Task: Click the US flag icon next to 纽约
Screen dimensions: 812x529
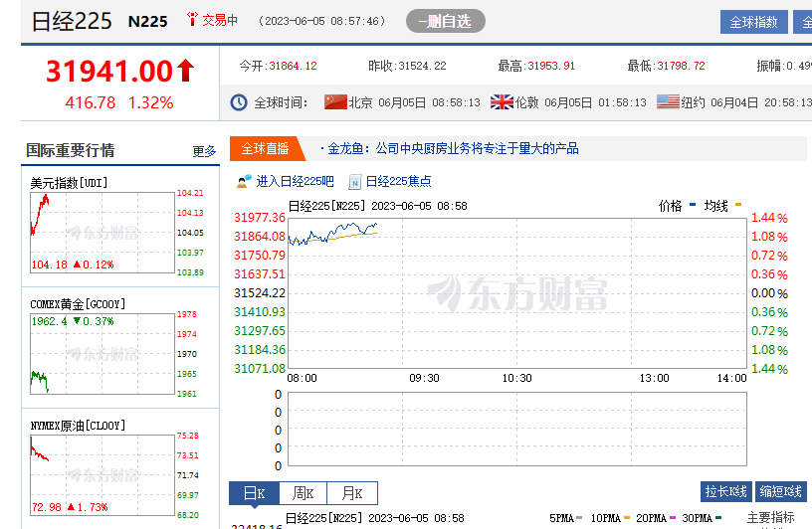Action: click(x=668, y=102)
